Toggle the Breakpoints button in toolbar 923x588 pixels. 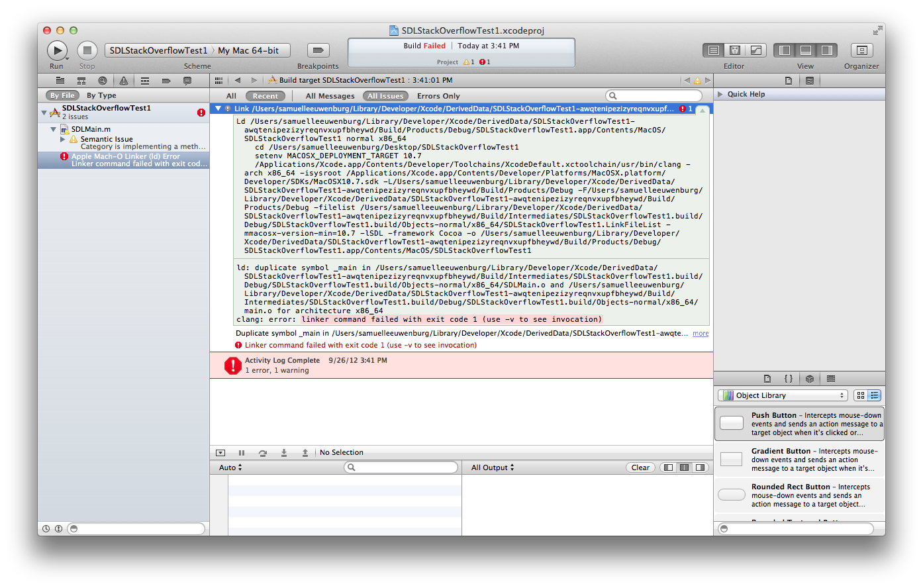pos(318,50)
